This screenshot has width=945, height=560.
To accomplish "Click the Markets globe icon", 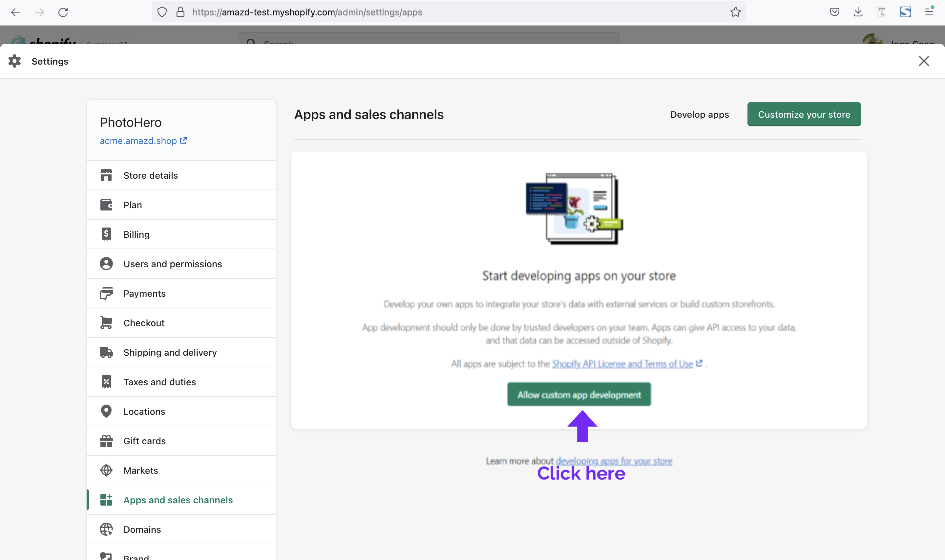I will click(106, 470).
